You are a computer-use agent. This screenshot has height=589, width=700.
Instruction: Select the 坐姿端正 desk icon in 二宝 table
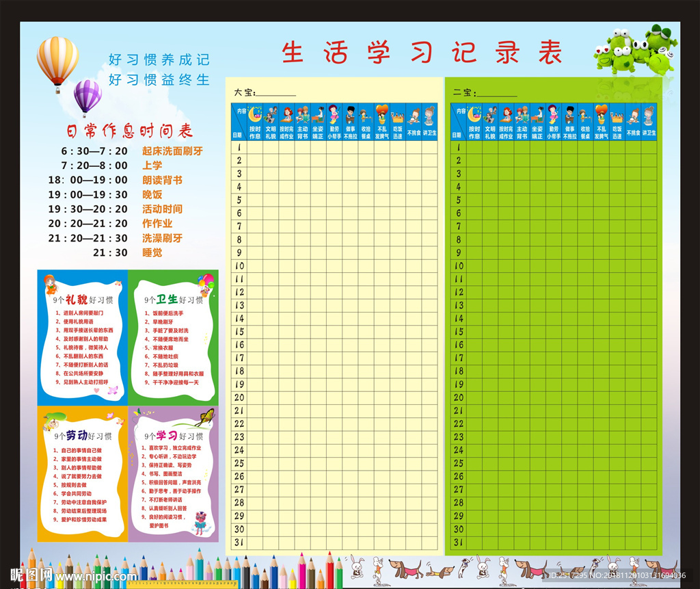point(537,115)
